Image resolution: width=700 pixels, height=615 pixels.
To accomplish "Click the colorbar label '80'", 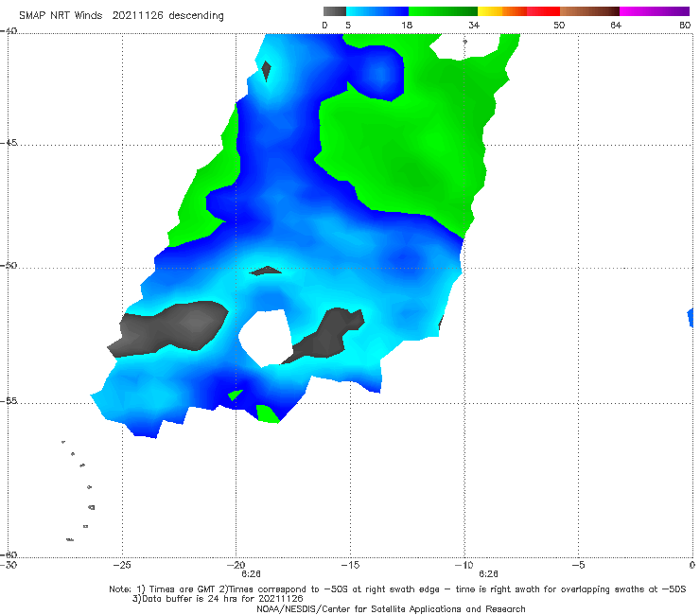I will (685, 25).
